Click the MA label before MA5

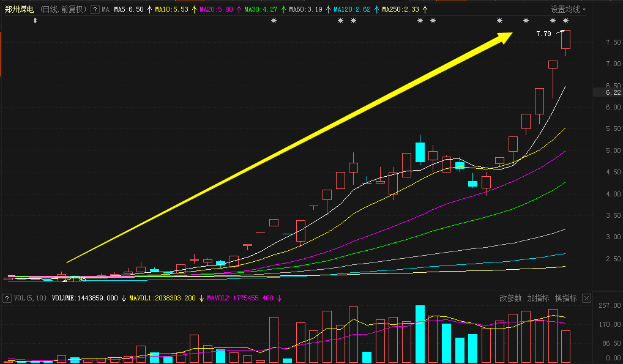click(x=105, y=9)
